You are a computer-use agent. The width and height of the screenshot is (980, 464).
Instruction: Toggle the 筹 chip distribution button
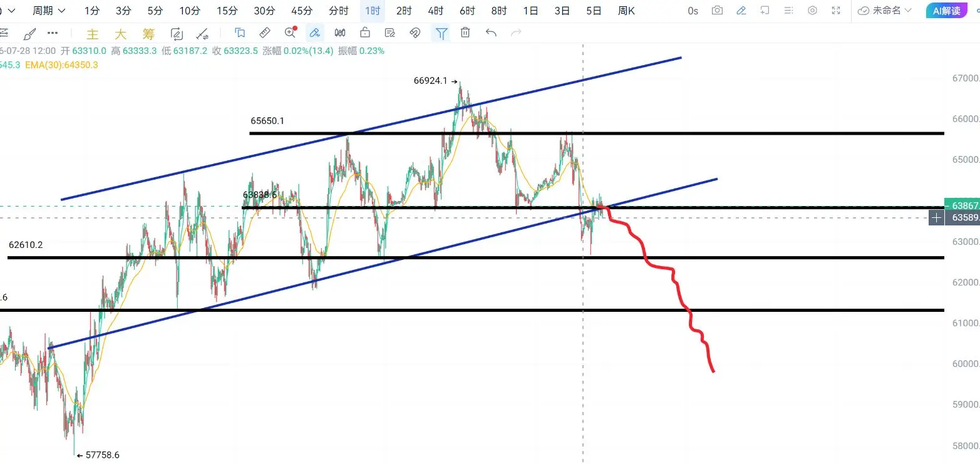[148, 34]
